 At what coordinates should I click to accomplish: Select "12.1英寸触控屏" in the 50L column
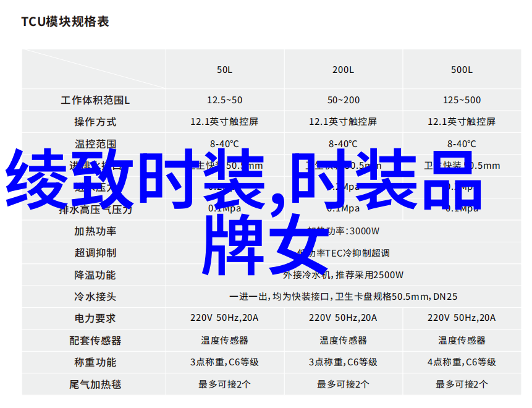coord(224,122)
